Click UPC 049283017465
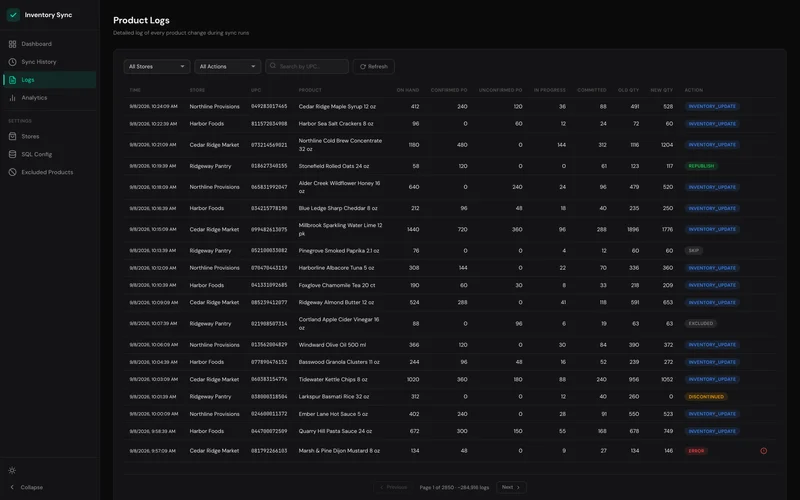The height and width of the screenshot is (500, 800). tap(269, 107)
